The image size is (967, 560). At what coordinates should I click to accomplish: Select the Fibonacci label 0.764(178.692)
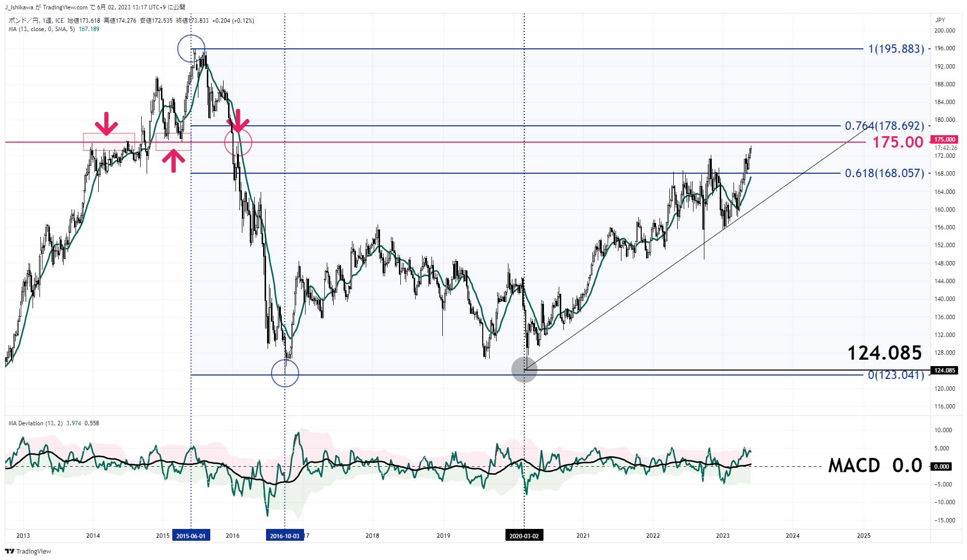tap(885, 126)
